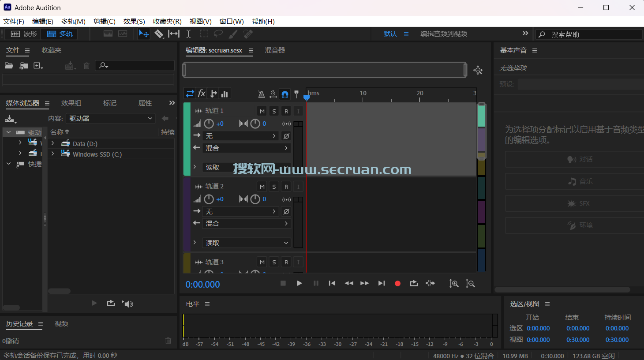Toggle snapping magnet icon
The image size is (644, 360).
click(x=285, y=94)
